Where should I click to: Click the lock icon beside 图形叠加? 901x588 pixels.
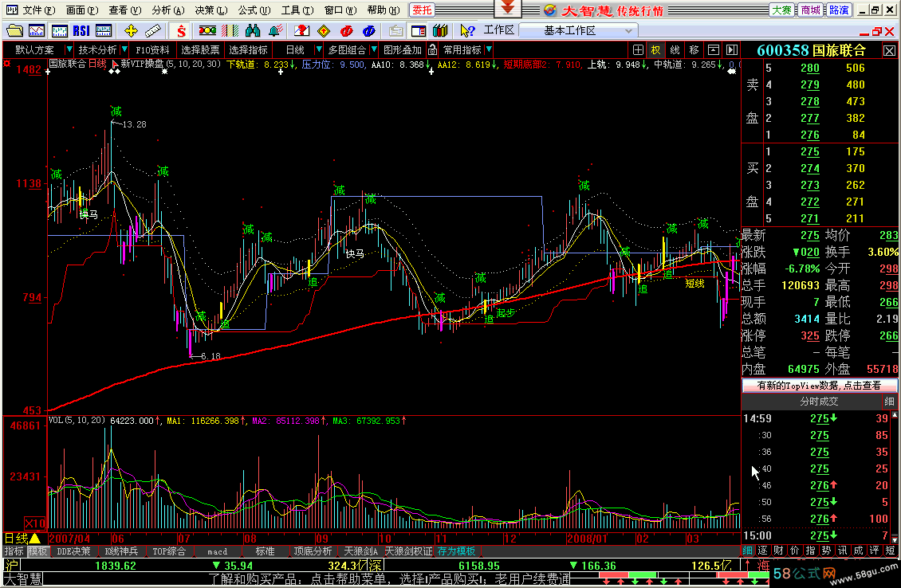pyautogui.click(x=432, y=50)
